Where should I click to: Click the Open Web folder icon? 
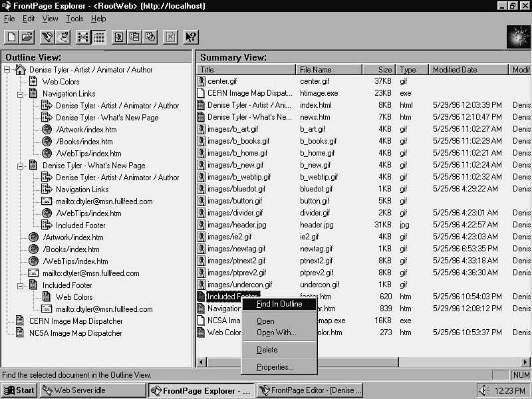(27, 37)
